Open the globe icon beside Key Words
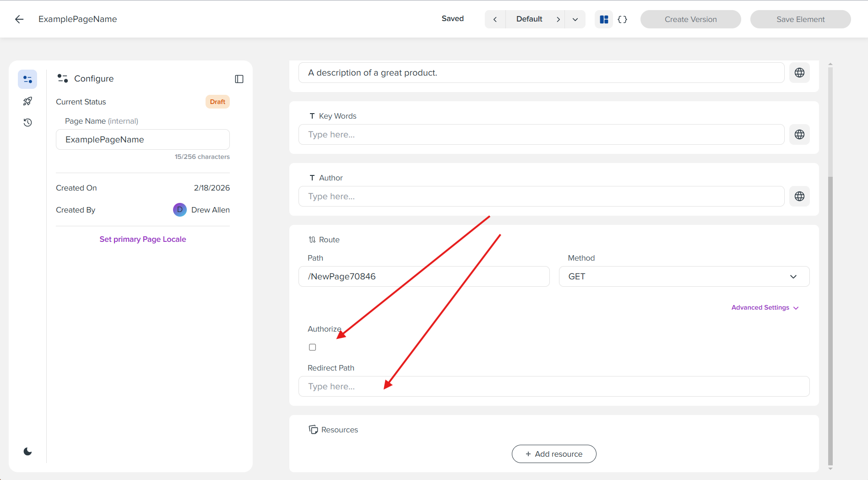The width and height of the screenshot is (868, 480). click(x=799, y=134)
